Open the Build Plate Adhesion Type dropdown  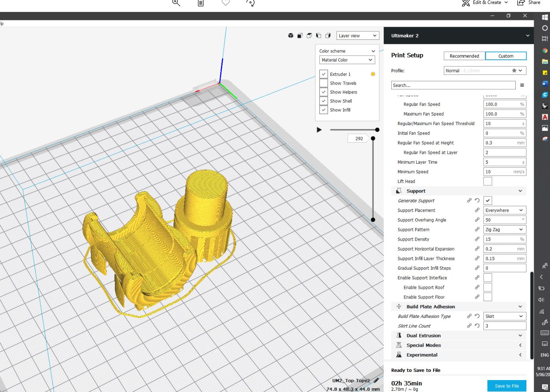point(505,316)
